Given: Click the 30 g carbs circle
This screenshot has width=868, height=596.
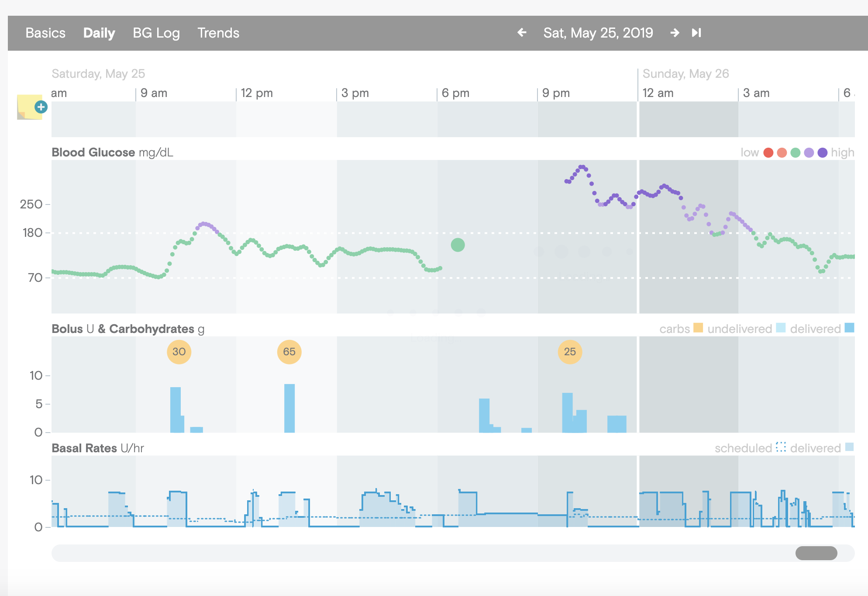Looking at the screenshot, I should pyautogui.click(x=179, y=352).
